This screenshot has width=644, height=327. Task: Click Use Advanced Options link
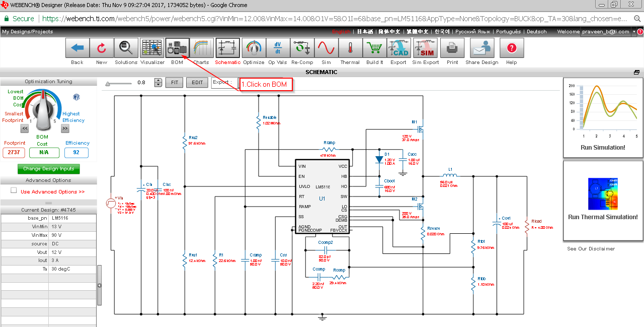(52, 191)
